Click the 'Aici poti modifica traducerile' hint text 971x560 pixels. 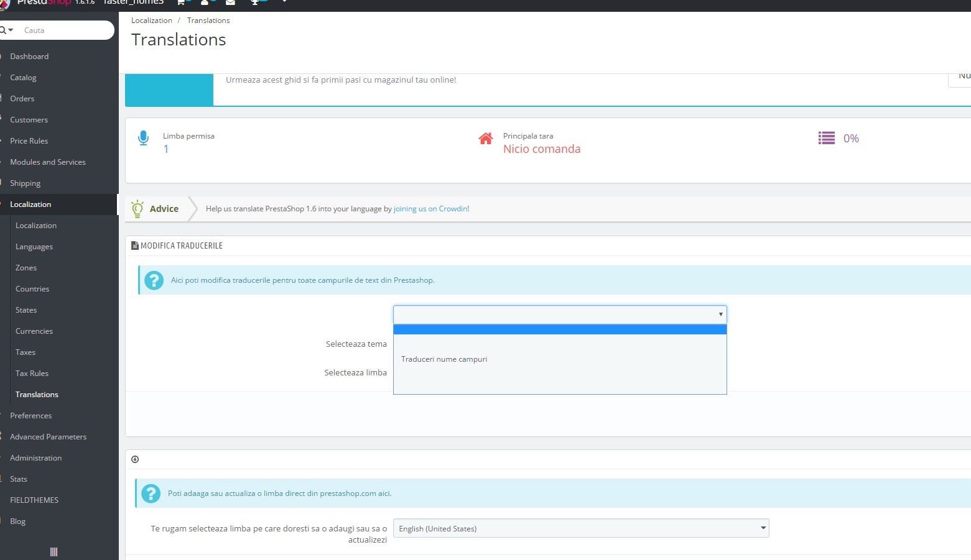pos(303,280)
